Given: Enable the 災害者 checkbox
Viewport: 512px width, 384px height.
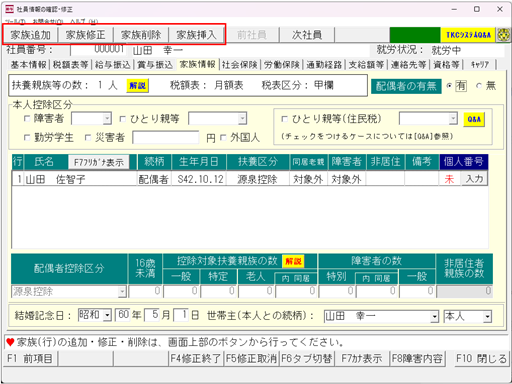Looking at the screenshot, I should coord(88,137).
